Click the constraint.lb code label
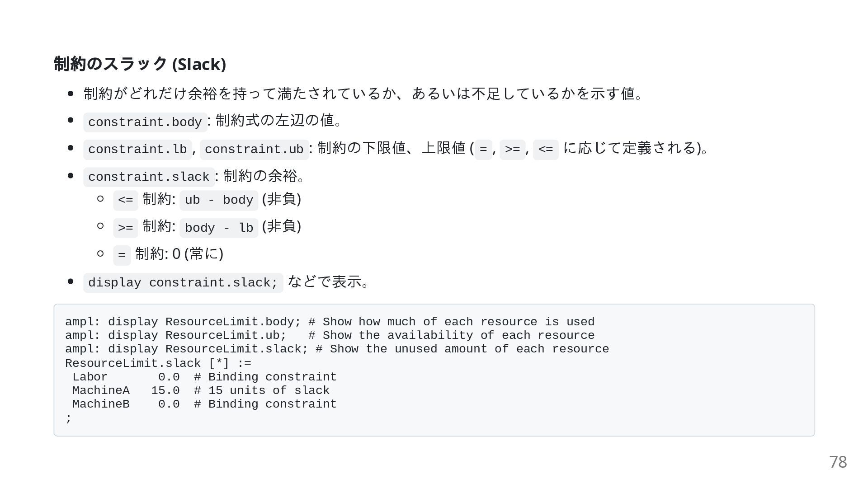This screenshot has height=488, width=868. pyautogui.click(x=137, y=150)
